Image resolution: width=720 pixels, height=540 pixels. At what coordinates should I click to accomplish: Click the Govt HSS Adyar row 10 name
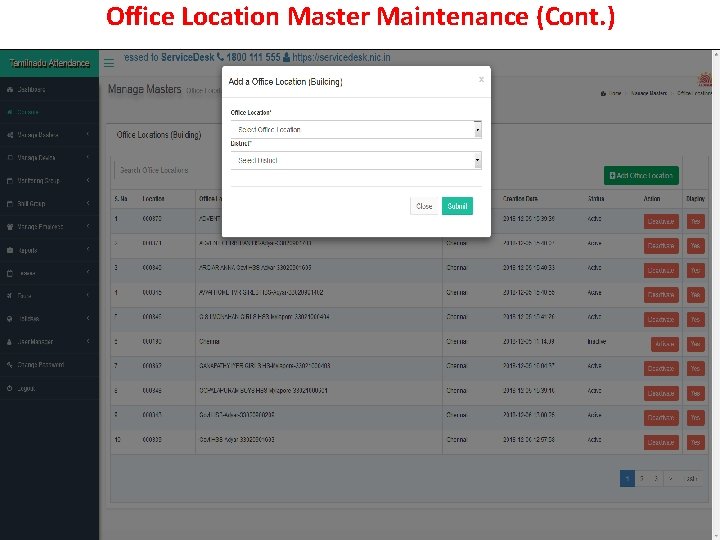point(237,439)
